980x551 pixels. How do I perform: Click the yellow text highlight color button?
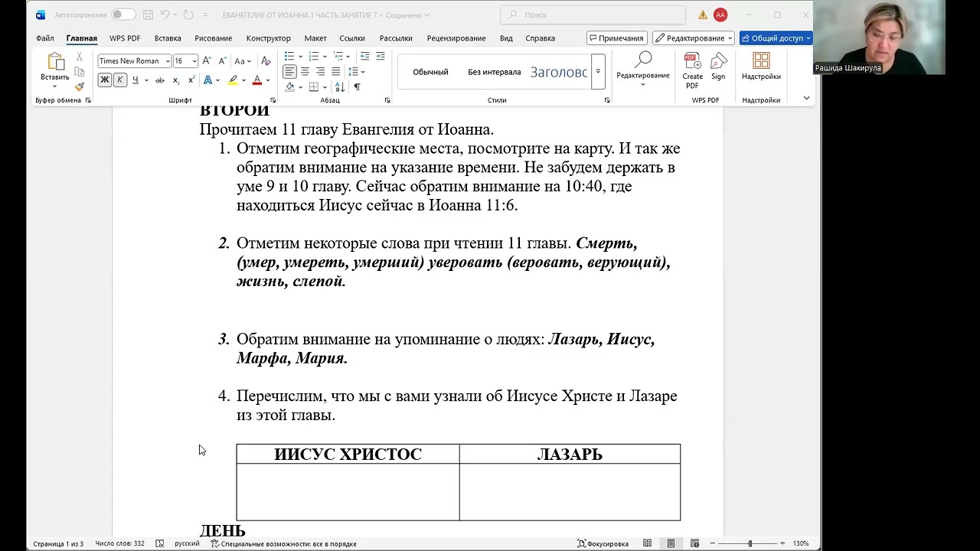233,80
